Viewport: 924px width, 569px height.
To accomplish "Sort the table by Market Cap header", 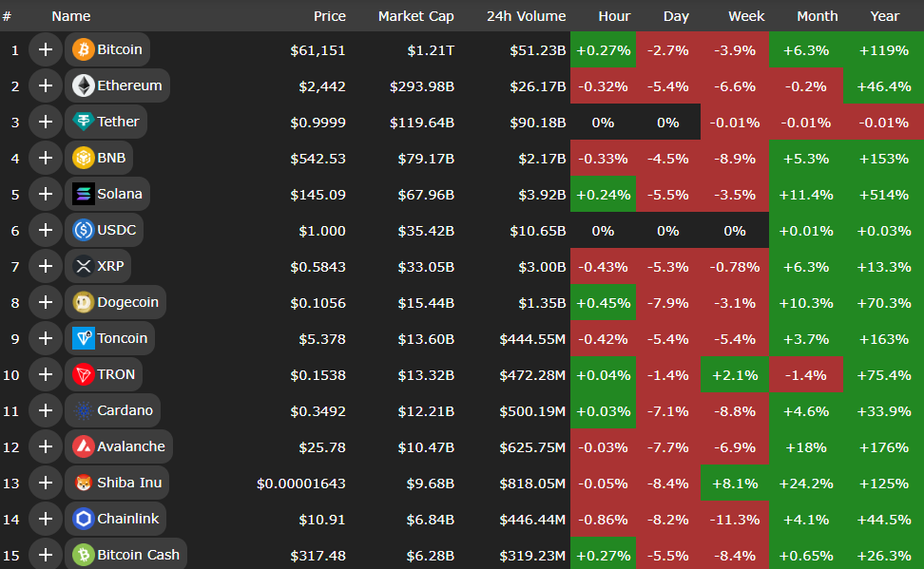I will point(415,16).
